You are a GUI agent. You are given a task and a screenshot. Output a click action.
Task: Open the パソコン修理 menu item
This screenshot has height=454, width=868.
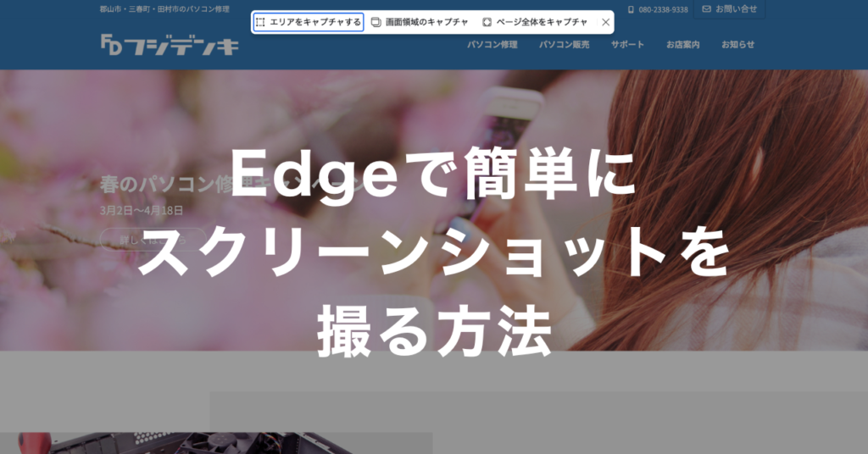coord(492,44)
